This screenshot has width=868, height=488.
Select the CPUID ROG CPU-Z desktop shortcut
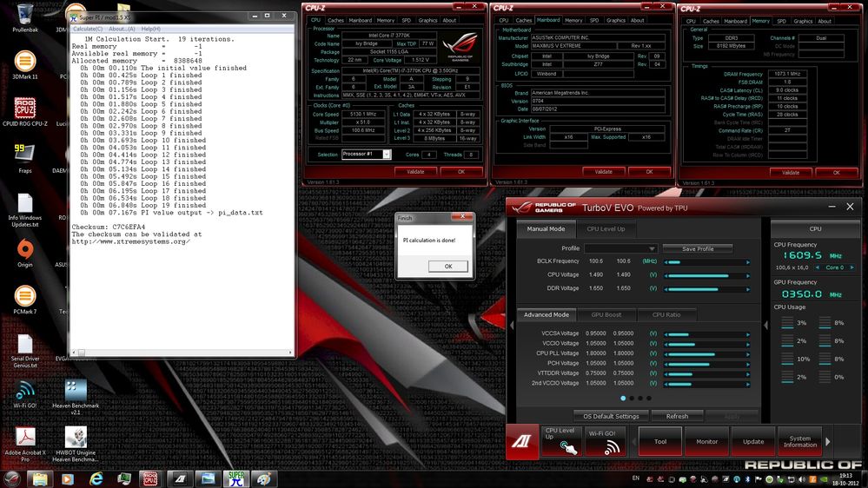(x=25, y=112)
